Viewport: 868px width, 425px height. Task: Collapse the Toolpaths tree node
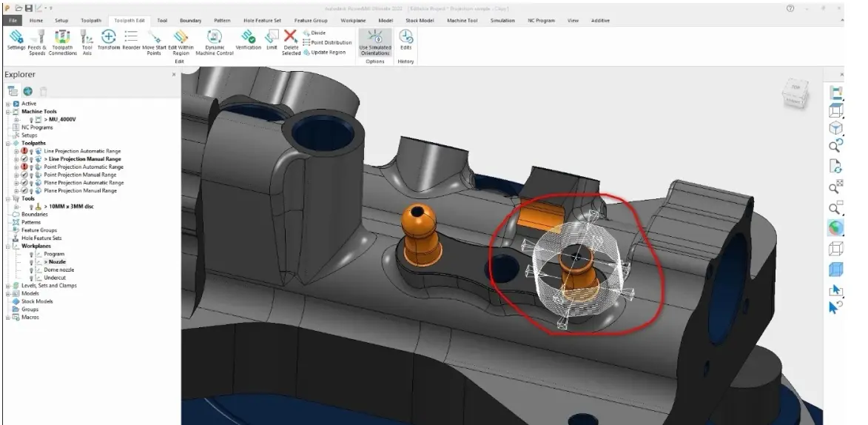tap(8, 144)
